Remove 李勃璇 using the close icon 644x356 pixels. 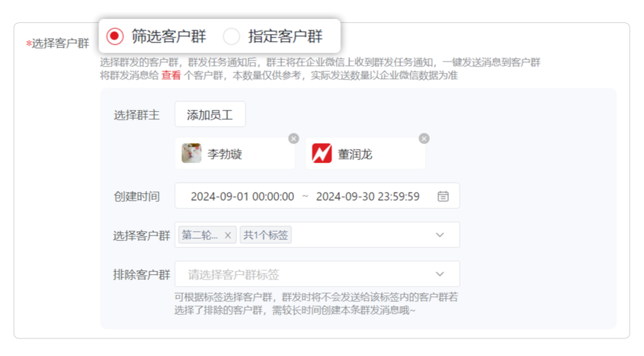(294, 138)
